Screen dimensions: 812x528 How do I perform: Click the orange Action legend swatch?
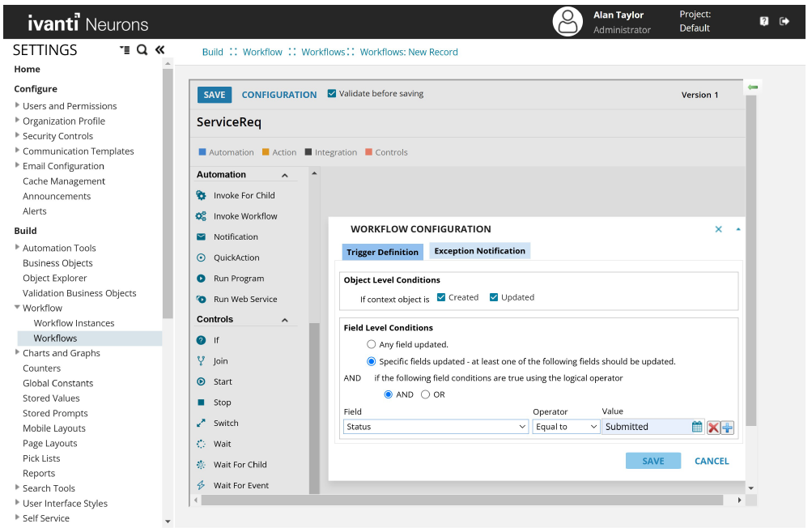pyautogui.click(x=266, y=152)
